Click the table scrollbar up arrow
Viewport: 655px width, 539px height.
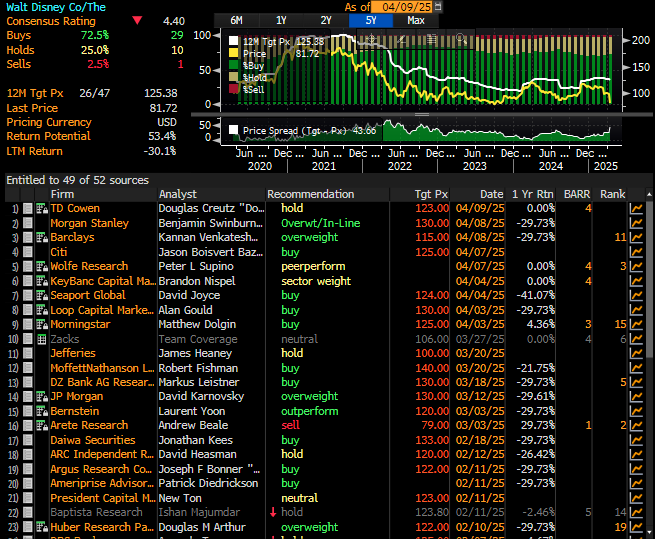[x=649, y=194]
